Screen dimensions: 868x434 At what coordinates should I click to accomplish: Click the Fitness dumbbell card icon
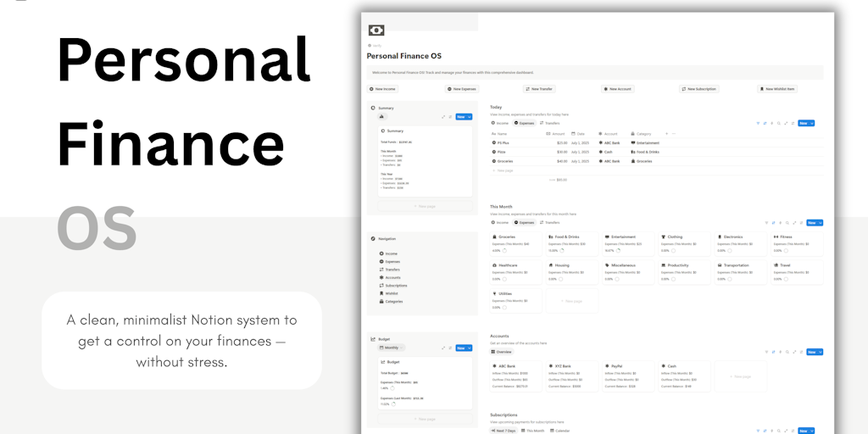pos(776,237)
